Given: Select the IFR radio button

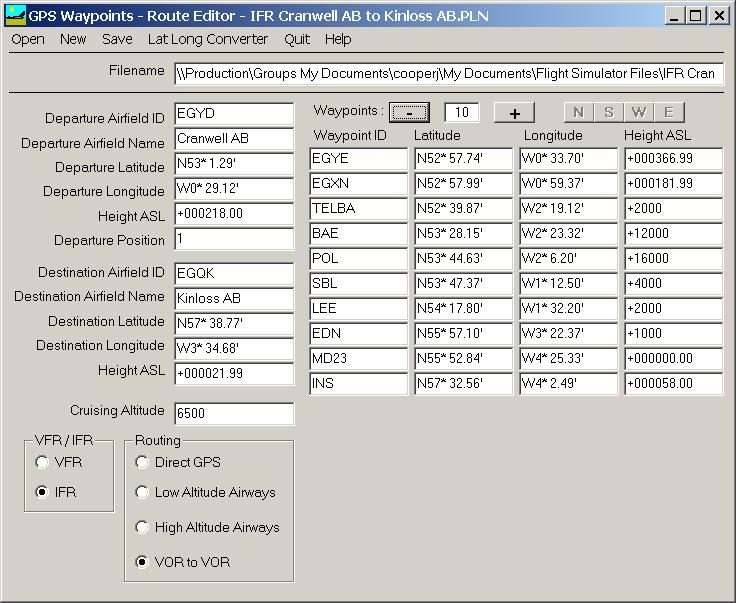Looking at the screenshot, I should coord(42,492).
